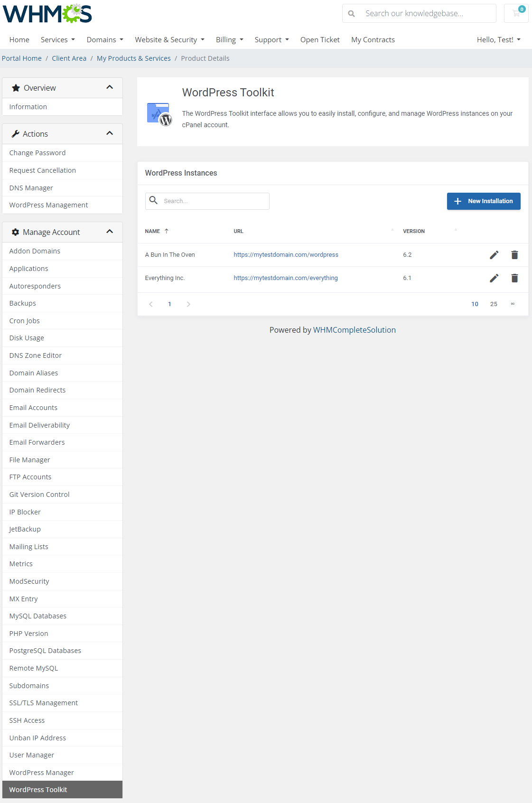Collapse the Actions panel
The image size is (532, 803).
point(110,133)
